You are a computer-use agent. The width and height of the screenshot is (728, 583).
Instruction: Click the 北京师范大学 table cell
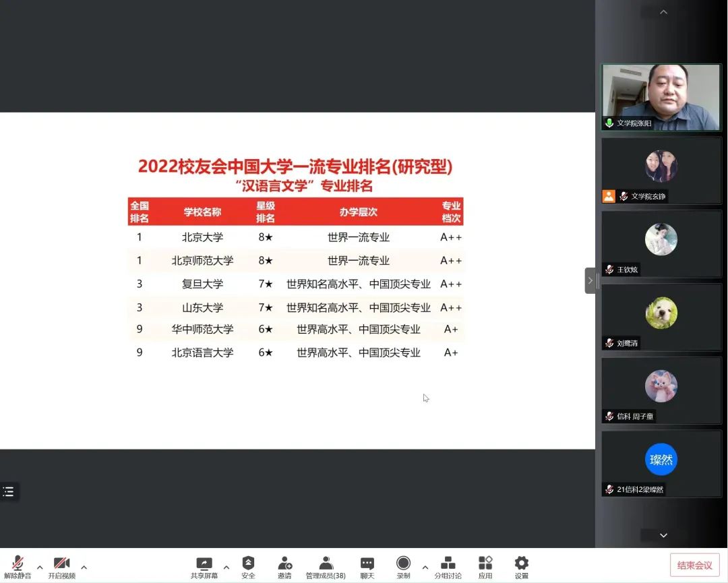[x=202, y=260]
